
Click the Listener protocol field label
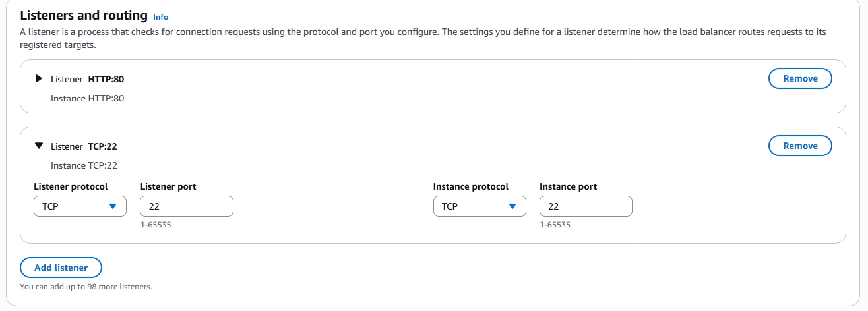point(71,186)
